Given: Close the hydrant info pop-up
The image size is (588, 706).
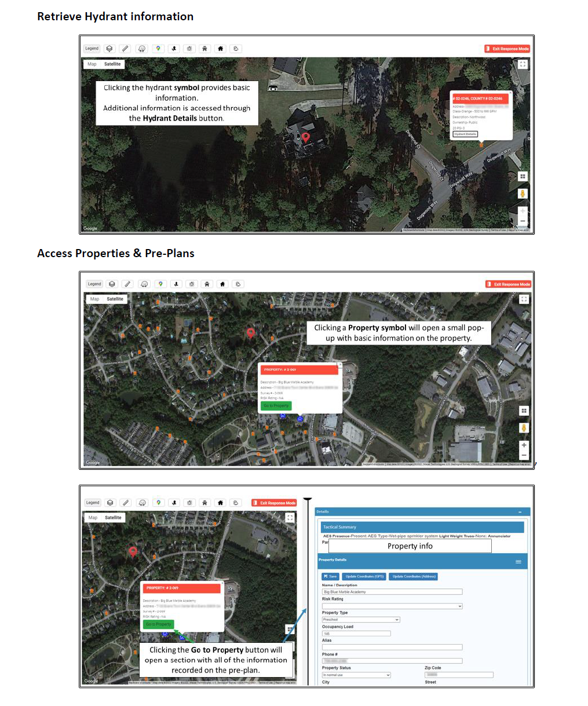Looking at the screenshot, I should (x=510, y=93).
